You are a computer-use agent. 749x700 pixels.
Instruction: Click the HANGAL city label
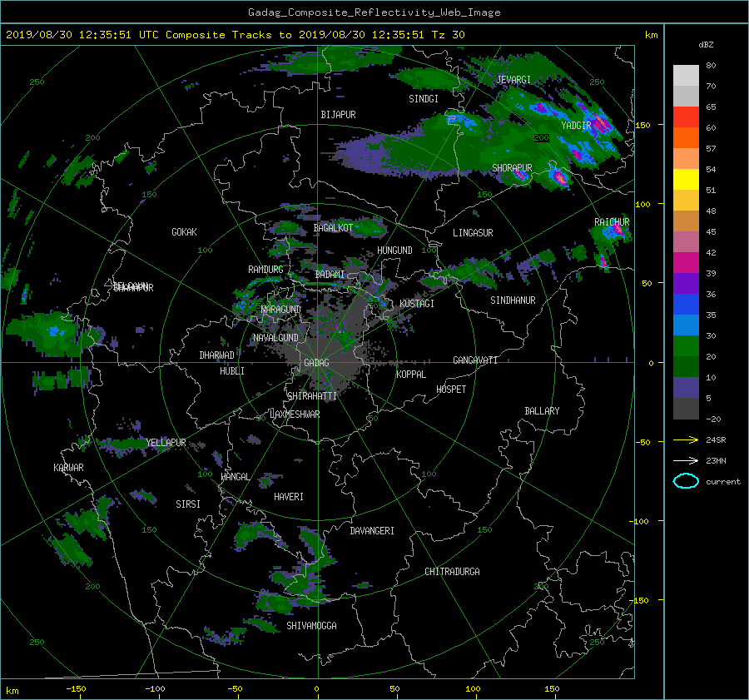point(235,477)
